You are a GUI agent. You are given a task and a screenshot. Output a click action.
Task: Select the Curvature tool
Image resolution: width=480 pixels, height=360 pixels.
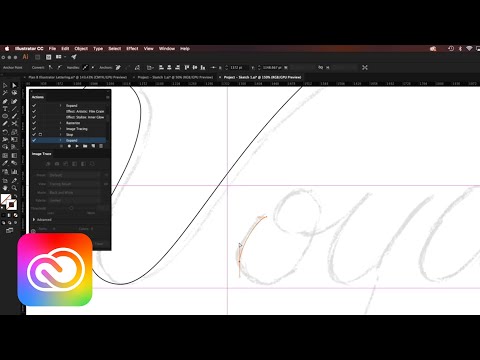click(x=14, y=101)
